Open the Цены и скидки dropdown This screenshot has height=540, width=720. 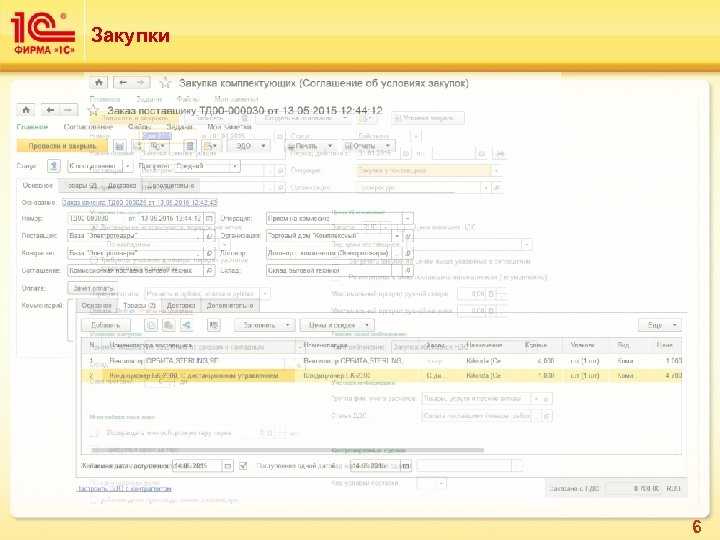pos(337,325)
